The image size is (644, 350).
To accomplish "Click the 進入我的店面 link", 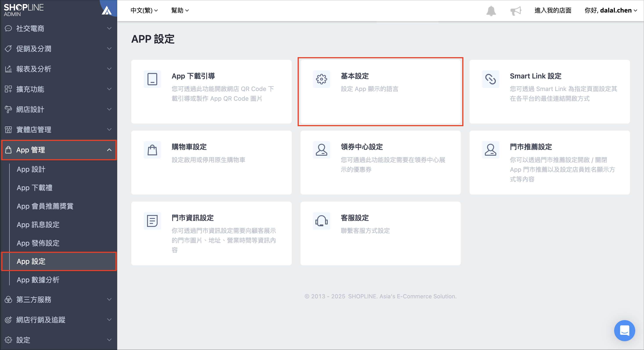I will pos(553,11).
